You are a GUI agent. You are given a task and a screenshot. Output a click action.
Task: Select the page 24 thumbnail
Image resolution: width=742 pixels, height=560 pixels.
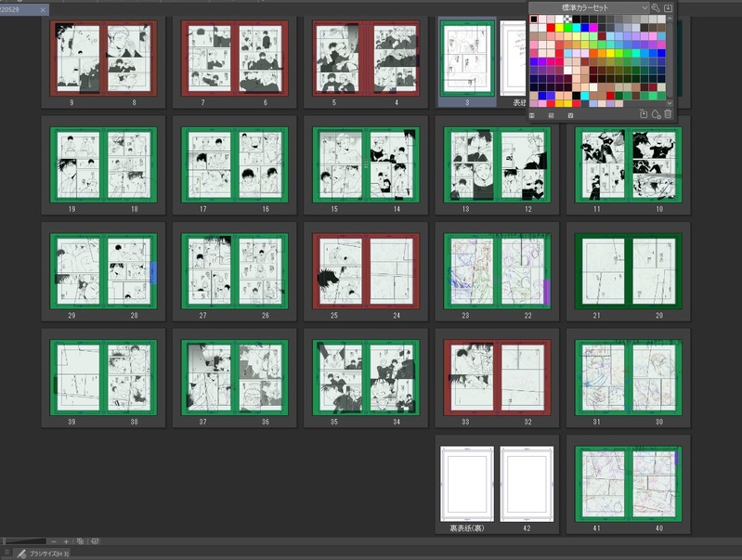point(392,271)
